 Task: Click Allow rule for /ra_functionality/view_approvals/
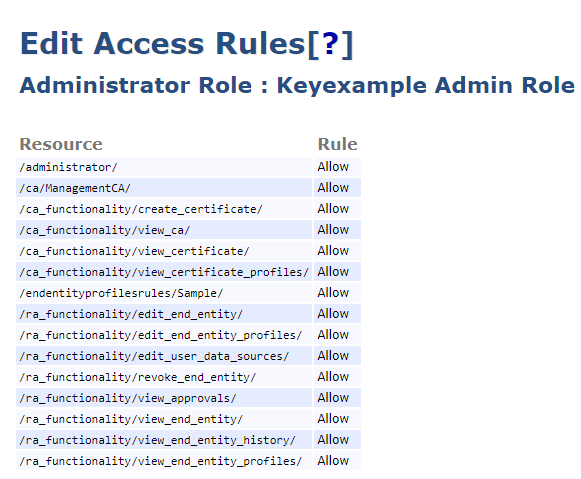(333, 398)
